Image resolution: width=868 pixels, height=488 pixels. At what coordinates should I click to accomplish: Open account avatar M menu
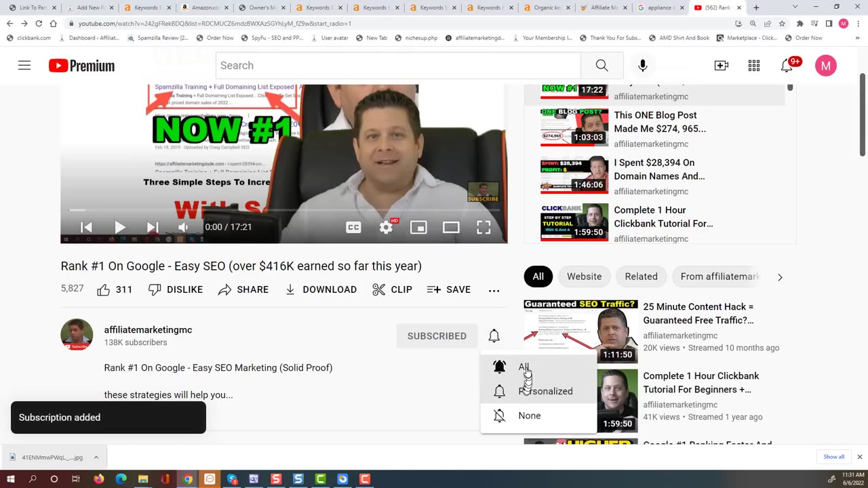(x=825, y=66)
